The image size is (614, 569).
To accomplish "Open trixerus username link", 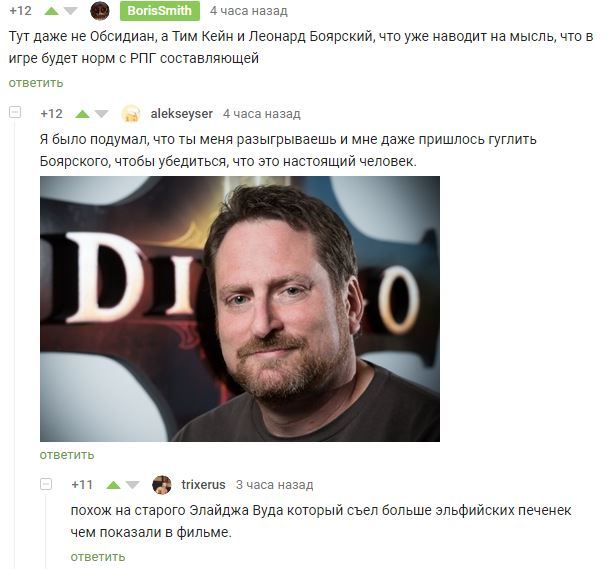I will point(203,485).
